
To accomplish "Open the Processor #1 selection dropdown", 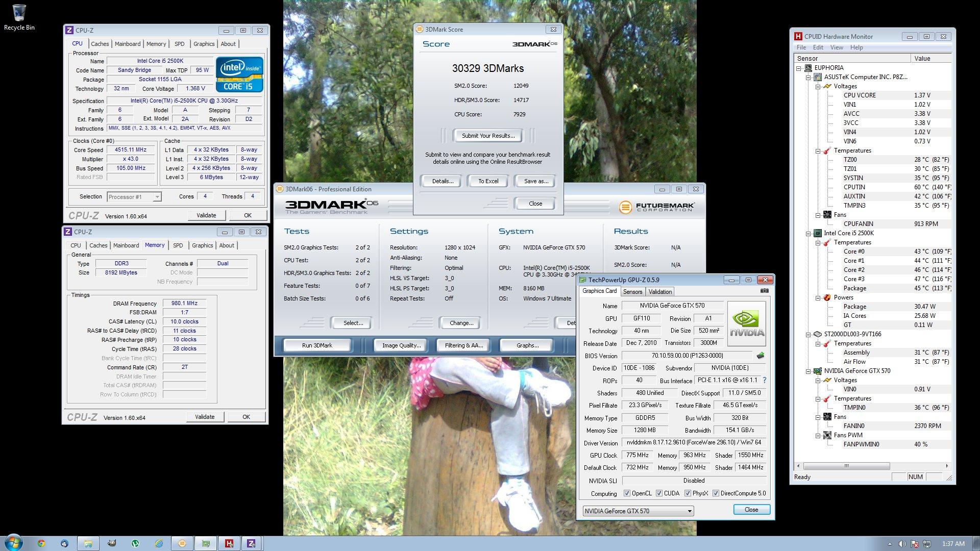I will [134, 197].
